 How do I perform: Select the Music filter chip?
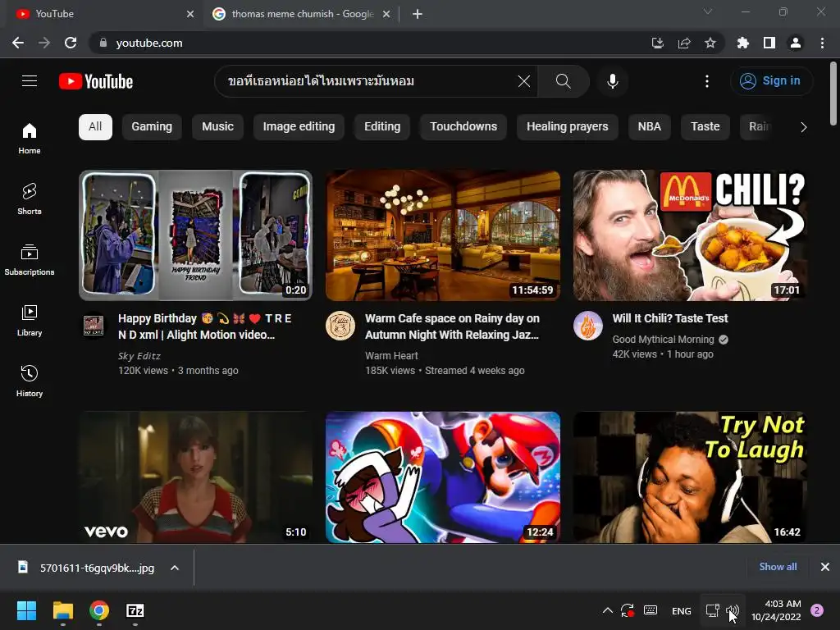[217, 127]
